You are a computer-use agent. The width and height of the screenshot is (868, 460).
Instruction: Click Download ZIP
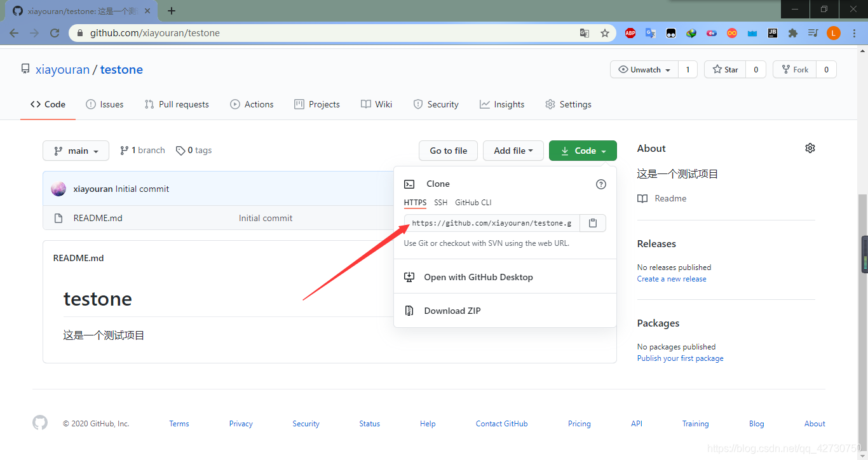pyautogui.click(x=505, y=311)
